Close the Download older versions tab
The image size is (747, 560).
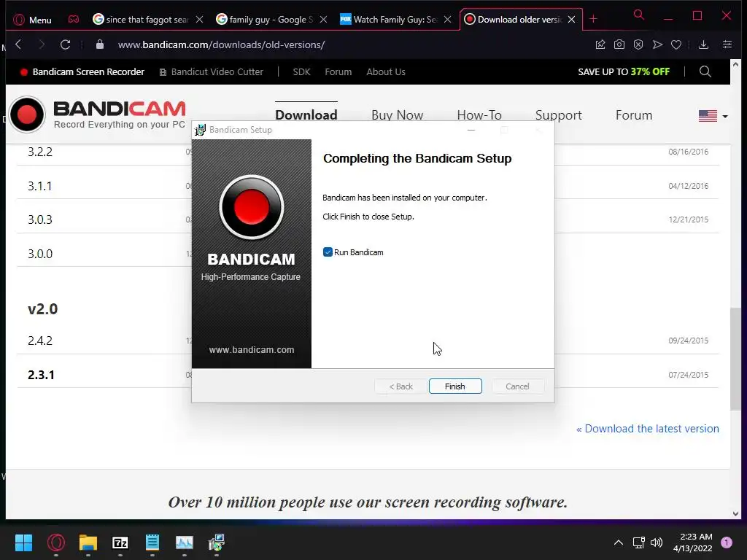571,20
